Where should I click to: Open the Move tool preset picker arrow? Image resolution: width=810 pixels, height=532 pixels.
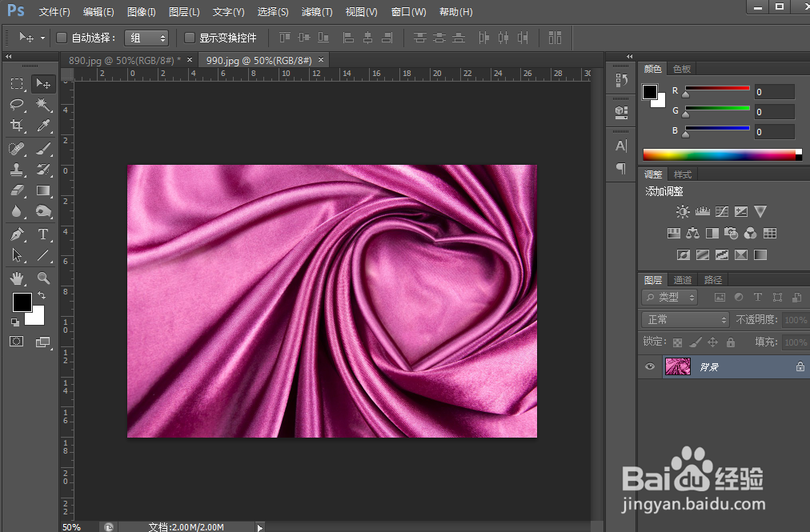[x=43, y=38]
